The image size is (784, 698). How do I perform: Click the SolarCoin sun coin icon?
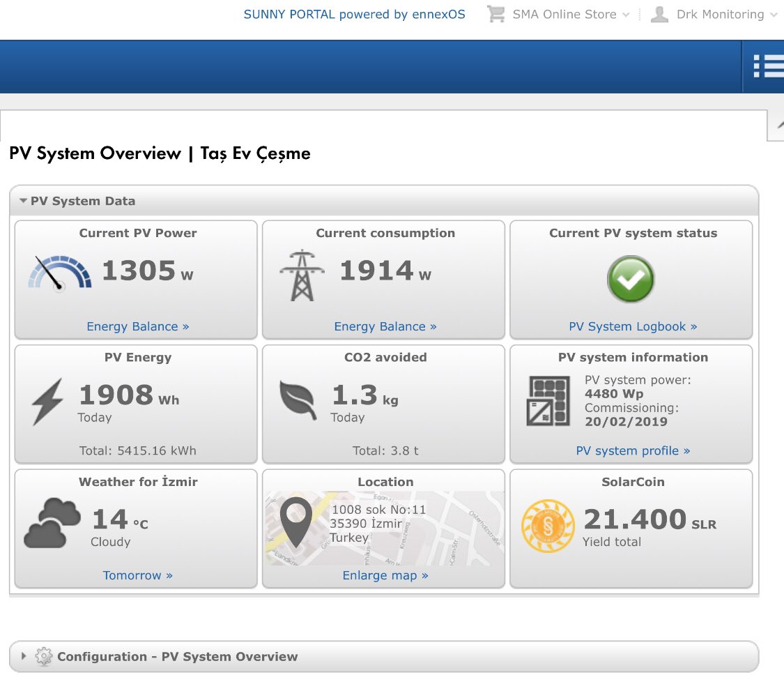548,526
